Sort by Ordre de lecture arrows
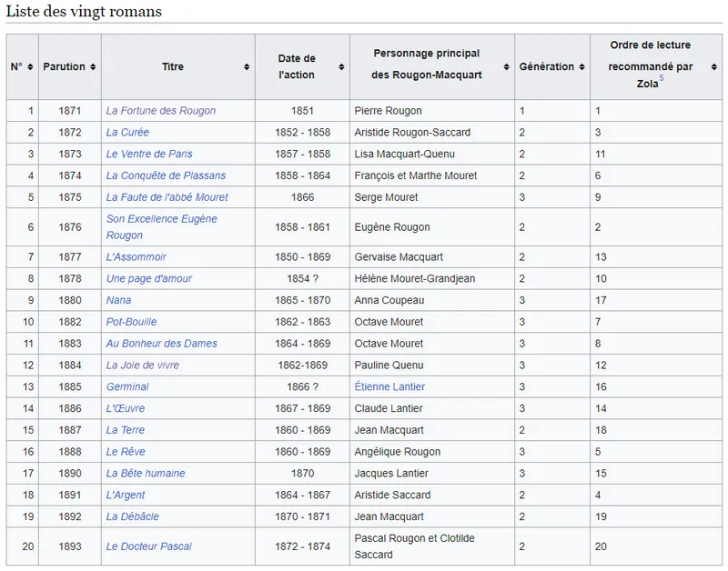The width and height of the screenshot is (728, 571). [x=714, y=67]
